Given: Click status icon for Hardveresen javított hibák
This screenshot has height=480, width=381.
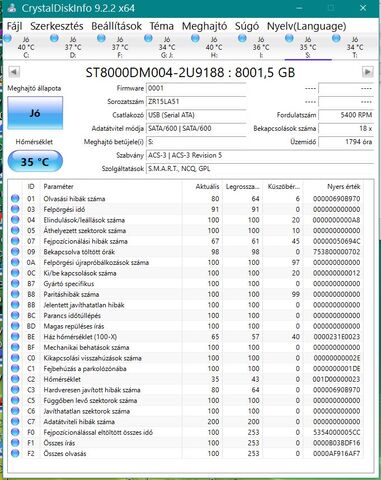Looking at the screenshot, I should pyautogui.click(x=15, y=390).
